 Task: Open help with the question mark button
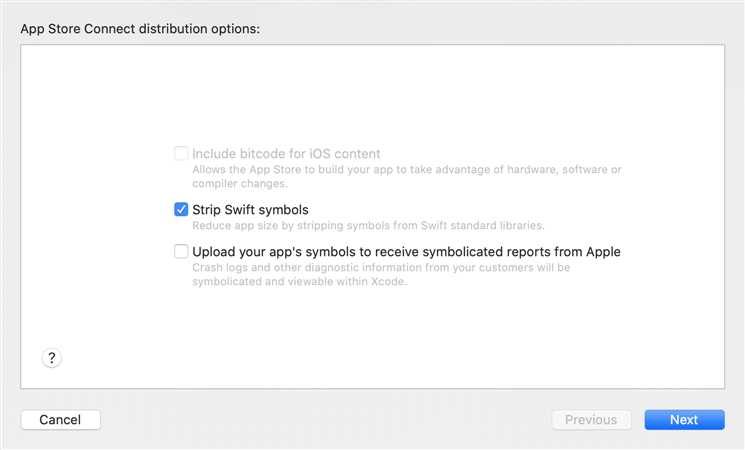click(x=51, y=358)
